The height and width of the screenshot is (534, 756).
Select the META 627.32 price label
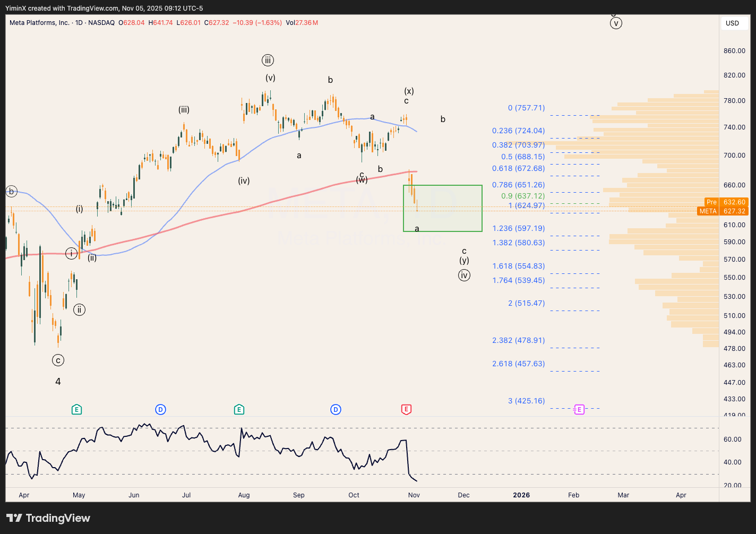click(723, 211)
